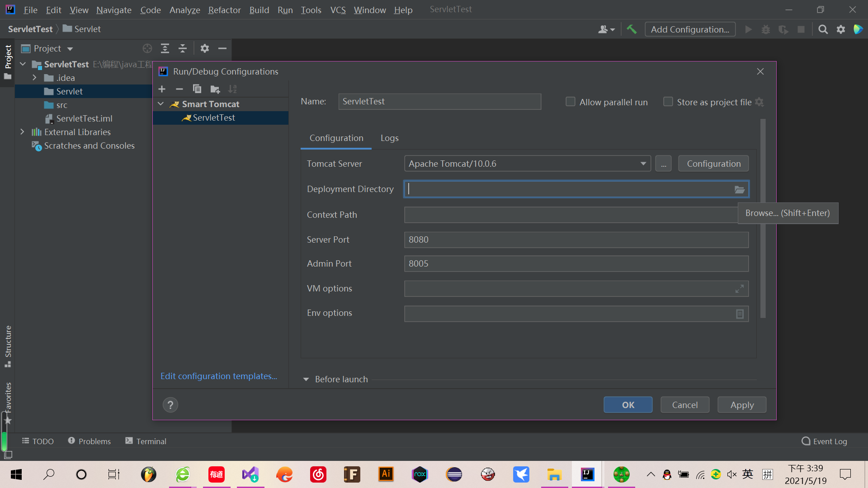Check Store as project file
Image resolution: width=868 pixels, height=488 pixels.
coord(668,102)
